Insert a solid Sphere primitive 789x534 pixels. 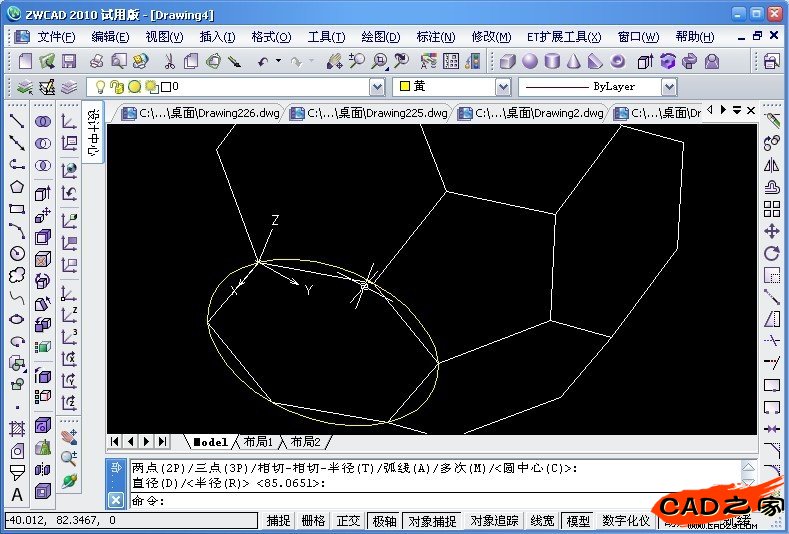point(530,61)
